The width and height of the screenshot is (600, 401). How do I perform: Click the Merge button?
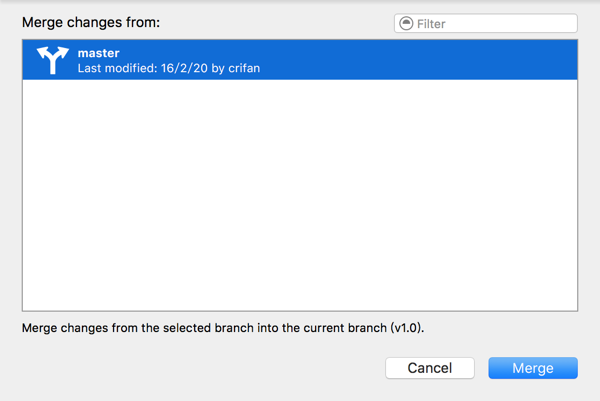(x=533, y=368)
